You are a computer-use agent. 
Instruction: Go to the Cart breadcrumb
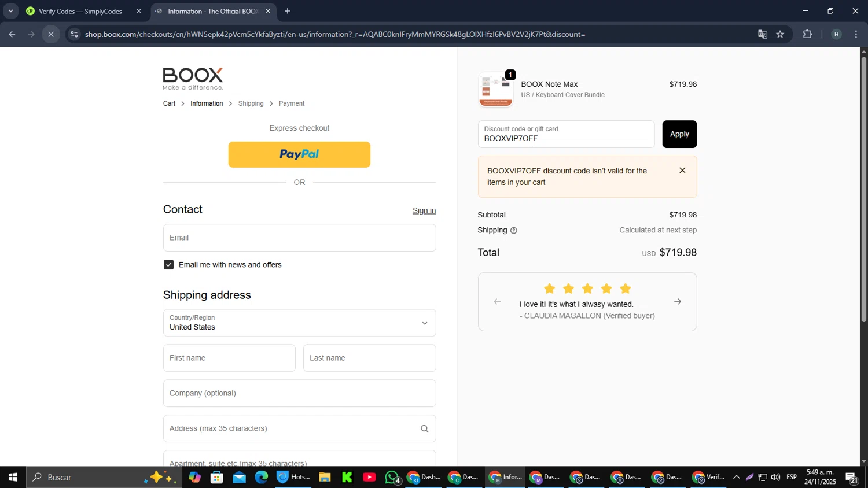coord(169,103)
